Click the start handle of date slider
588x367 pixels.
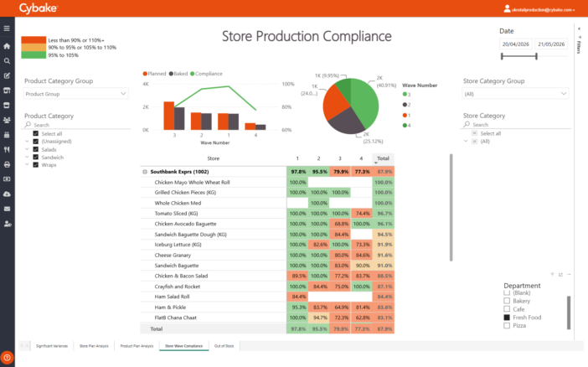502,56
